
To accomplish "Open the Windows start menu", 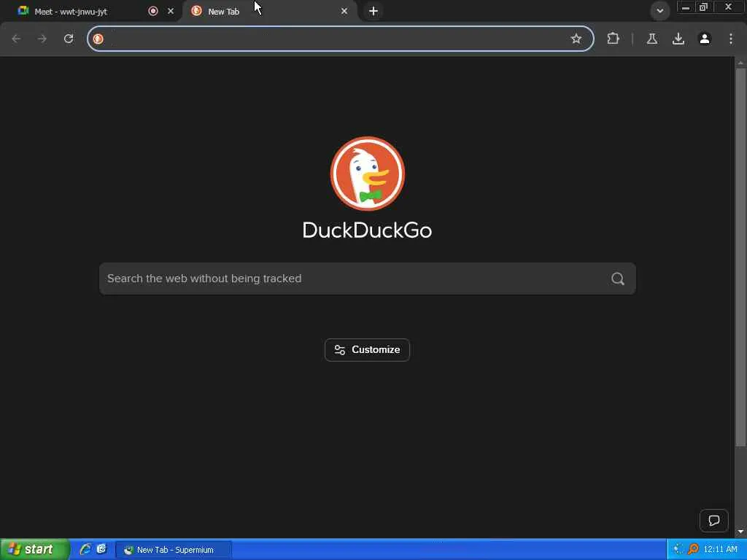I will pyautogui.click(x=35, y=550).
